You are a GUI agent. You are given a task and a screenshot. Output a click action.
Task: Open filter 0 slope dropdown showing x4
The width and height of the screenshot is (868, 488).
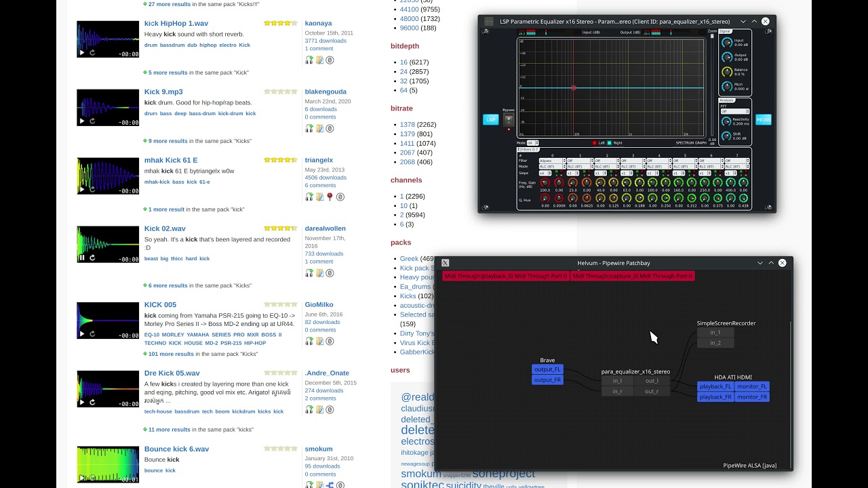point(545,173)
